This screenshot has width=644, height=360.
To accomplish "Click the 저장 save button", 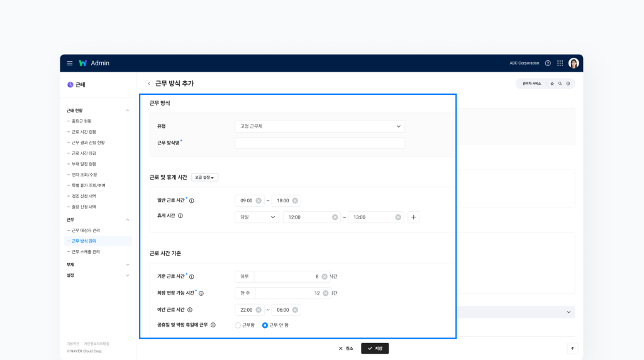I will (375, 348).
